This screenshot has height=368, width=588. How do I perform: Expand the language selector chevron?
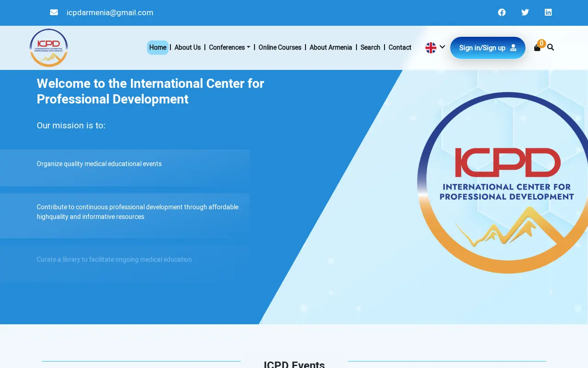[x=442, y=47]
